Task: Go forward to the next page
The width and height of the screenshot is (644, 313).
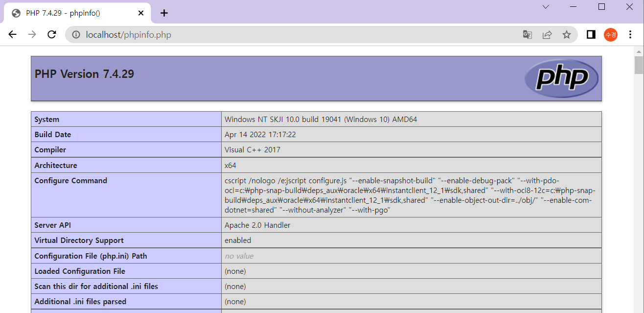Action: click(32, 34)
